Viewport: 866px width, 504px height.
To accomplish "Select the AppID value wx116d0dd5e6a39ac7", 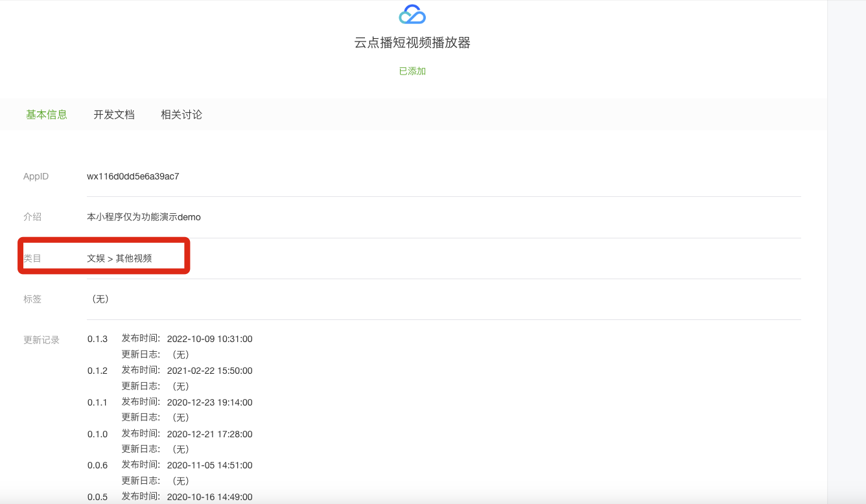I will [133, 176].
